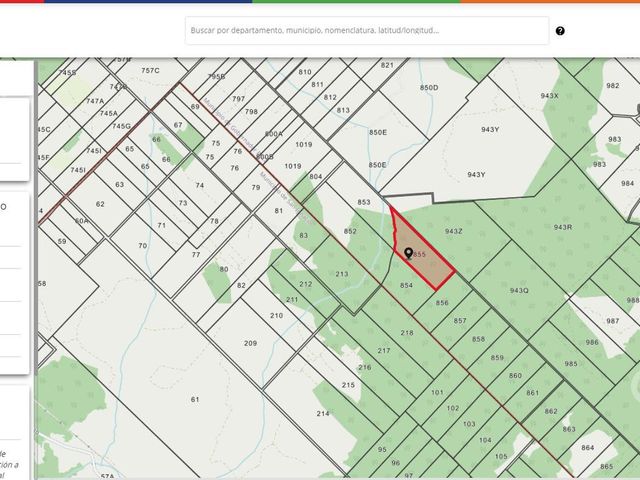Select parcel 62 on the map

click(x=100, y=204)
